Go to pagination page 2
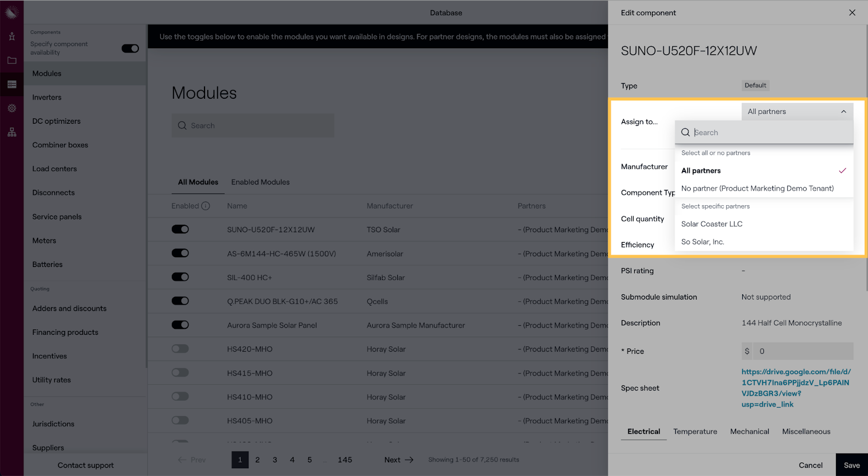Screen dimensions: 868x476 coord(258,460)
